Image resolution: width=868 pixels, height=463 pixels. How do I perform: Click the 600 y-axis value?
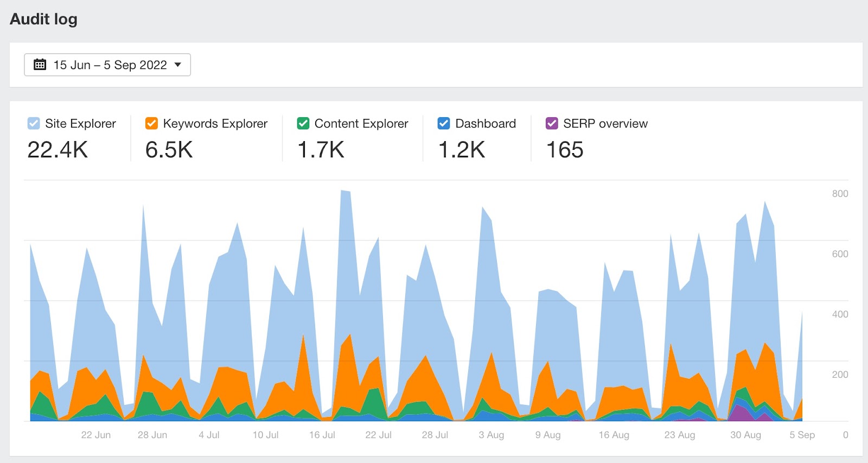pyautogui.click(x=840, y=254)
